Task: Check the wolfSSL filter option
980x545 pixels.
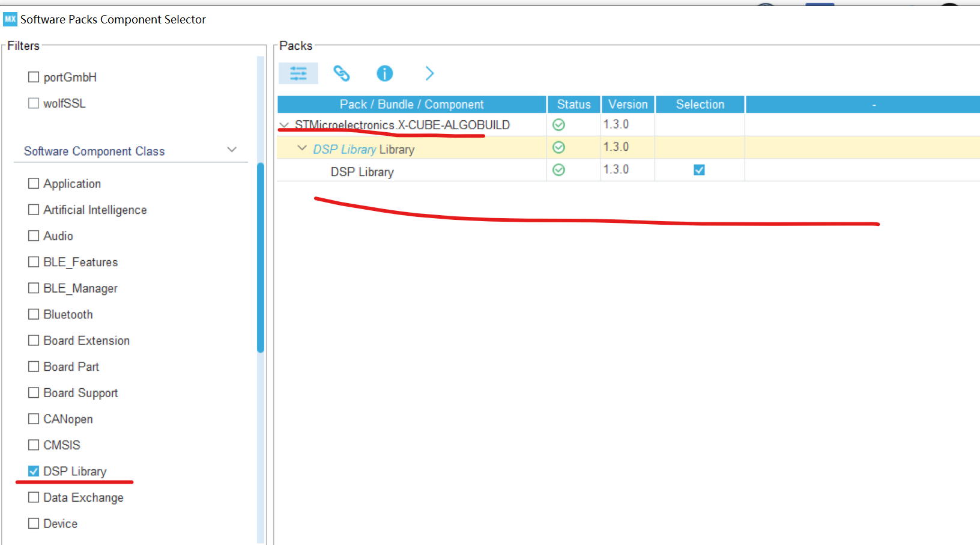Action: coord(34,103)
